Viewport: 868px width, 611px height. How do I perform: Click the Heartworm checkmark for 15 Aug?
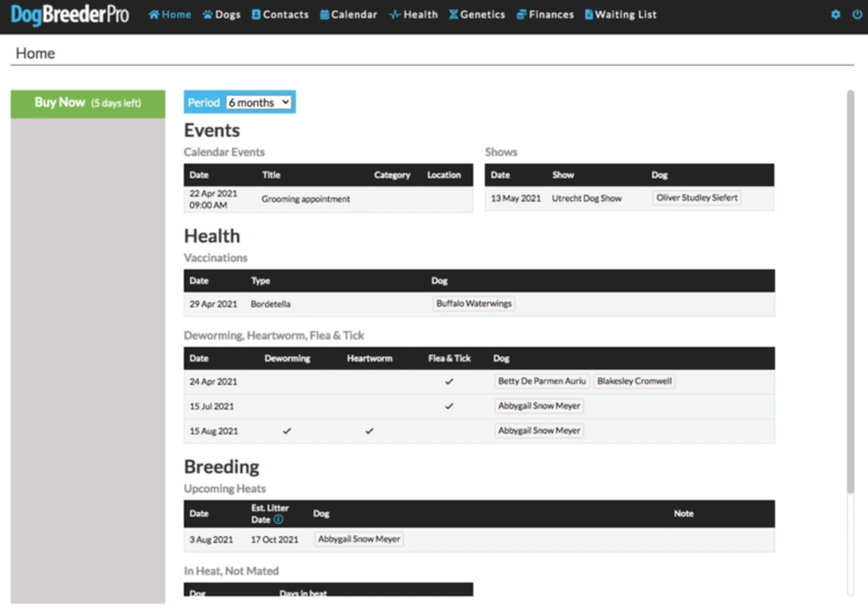click(369, 431)
